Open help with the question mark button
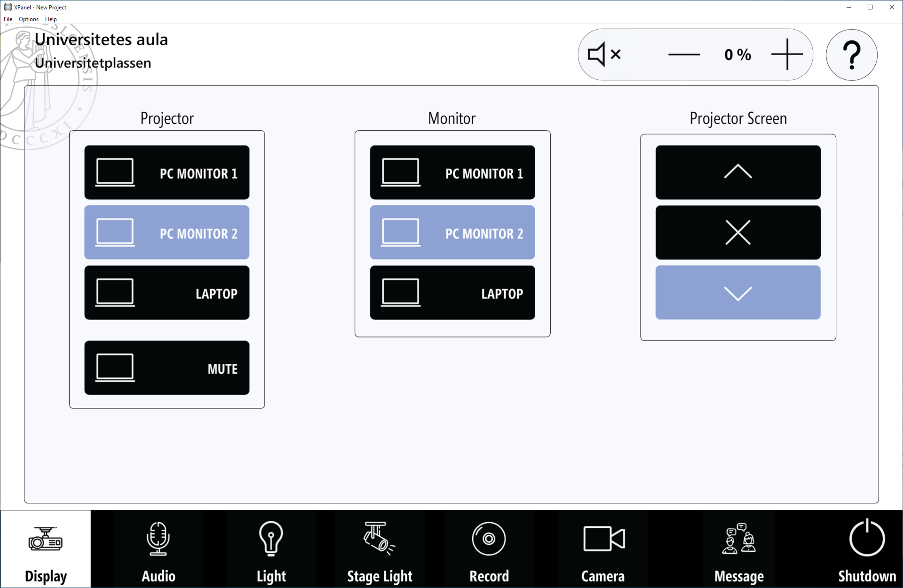 (851, 55)
